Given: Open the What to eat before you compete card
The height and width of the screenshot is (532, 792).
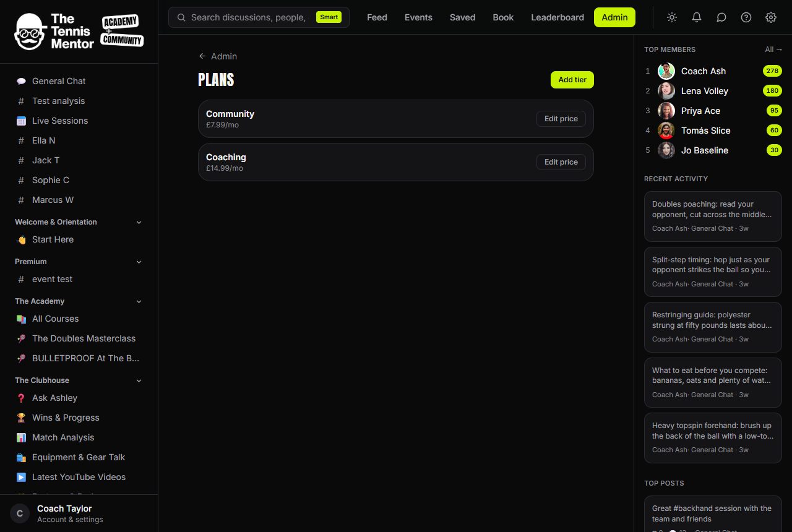Looking at the screenshot, I should pyautogui.click(x=713, y=382).
